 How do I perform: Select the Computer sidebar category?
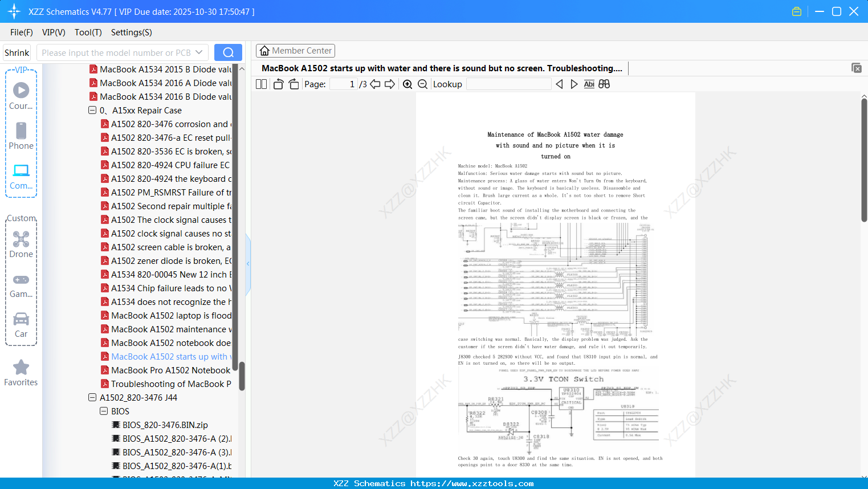click(x=21, y=176)
